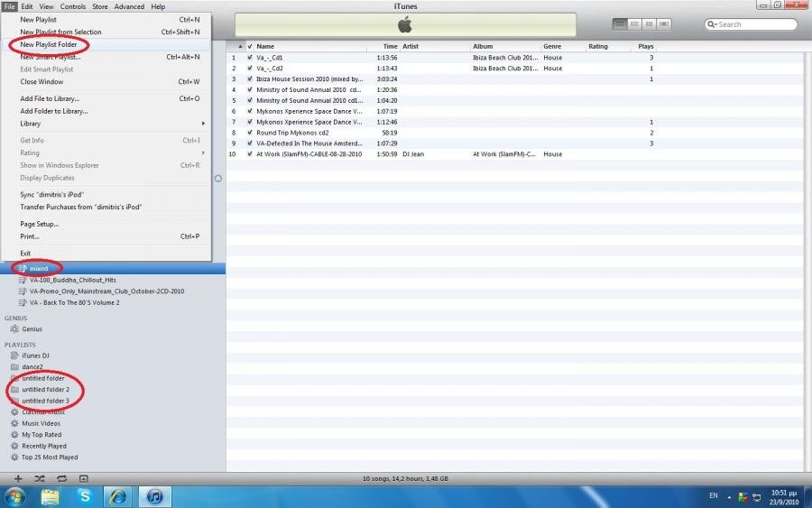Switch to grid view icon

click(649, 24)
